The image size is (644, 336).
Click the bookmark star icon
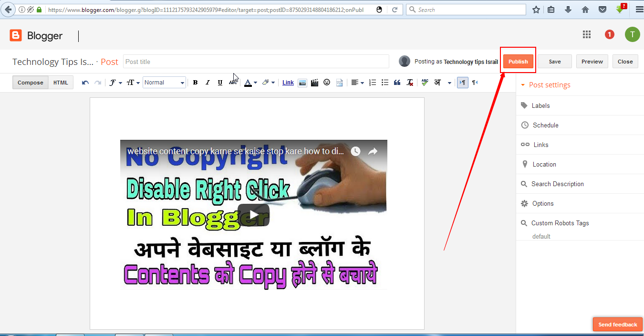536,10
